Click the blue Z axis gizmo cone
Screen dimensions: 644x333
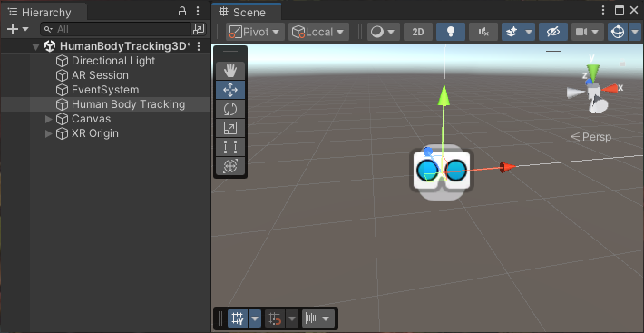[x=590, y=83]
